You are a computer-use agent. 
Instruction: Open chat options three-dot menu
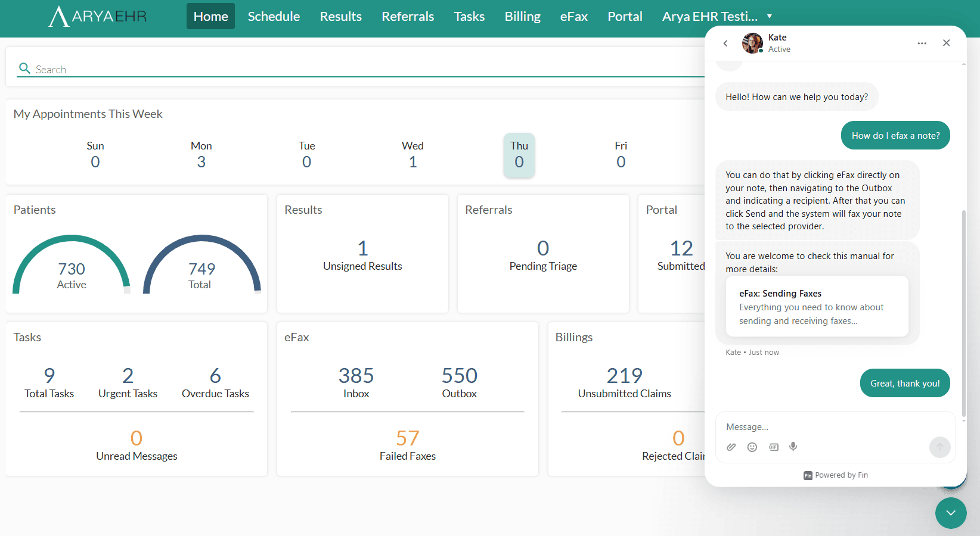click(922, 43)
